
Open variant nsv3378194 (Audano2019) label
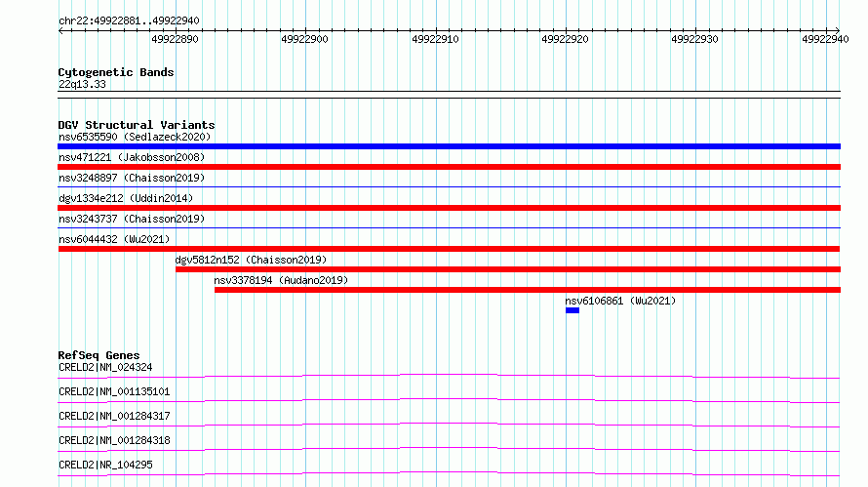(281, 280)
